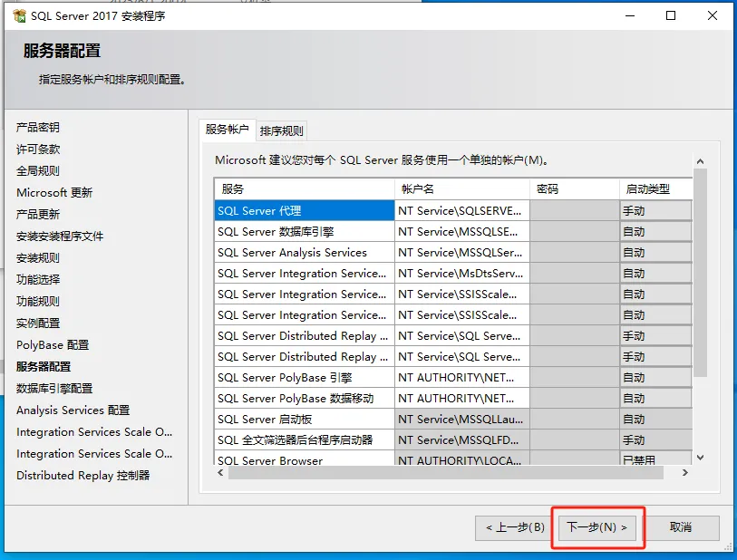
Task: Open startup type for SQL Server Browser
Action: tap(655, 459)
